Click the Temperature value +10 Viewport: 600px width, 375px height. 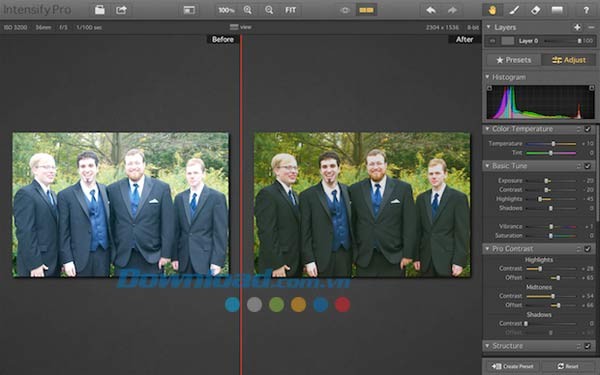[x=588, y=144]
